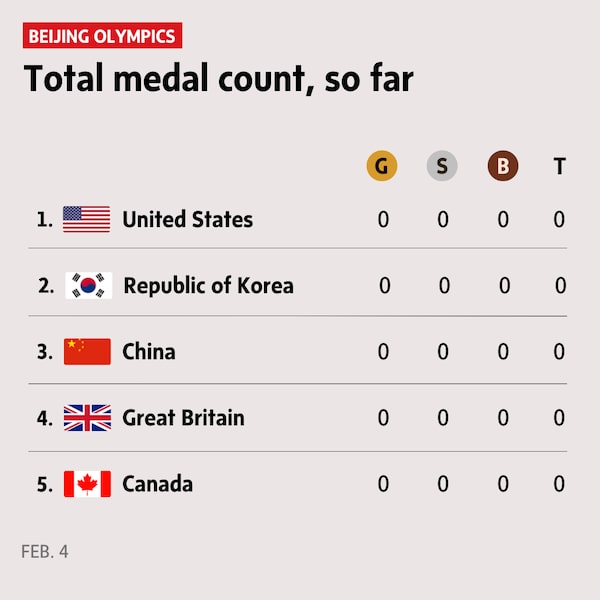600x600 pixels.
Task: Click the bronze medal B icon
Action: pos(503,166)
